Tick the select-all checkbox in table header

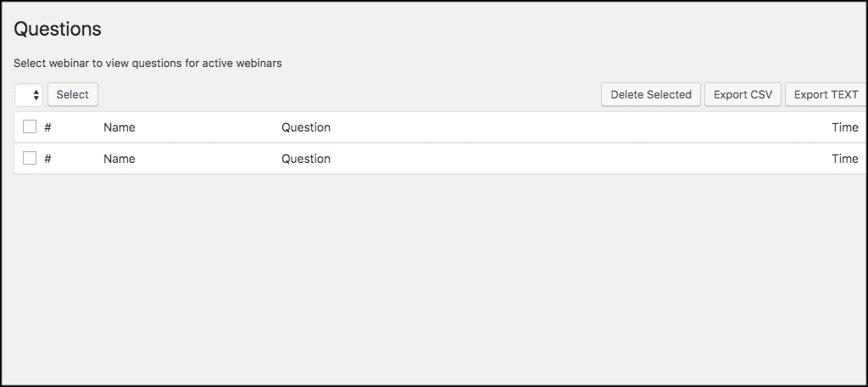(x=30, y=127)
